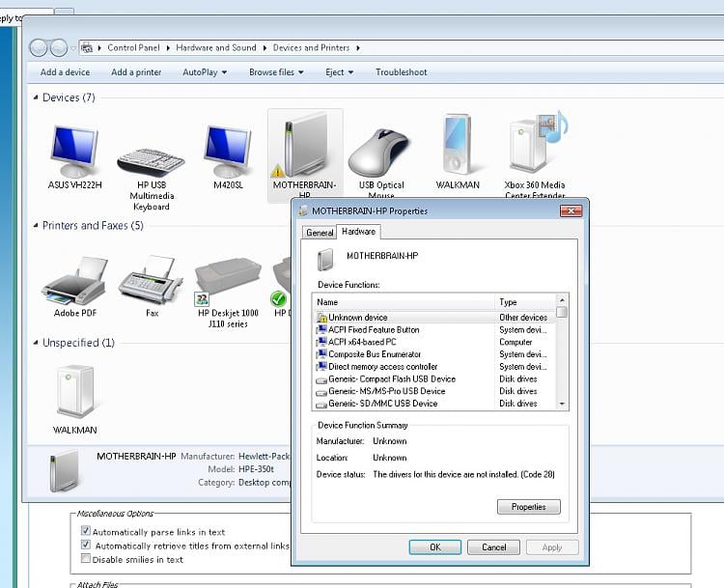Click the Forward navigation arrow button
Screen dimensions: 724x588
pyautogui.click(x=59, y=47)
